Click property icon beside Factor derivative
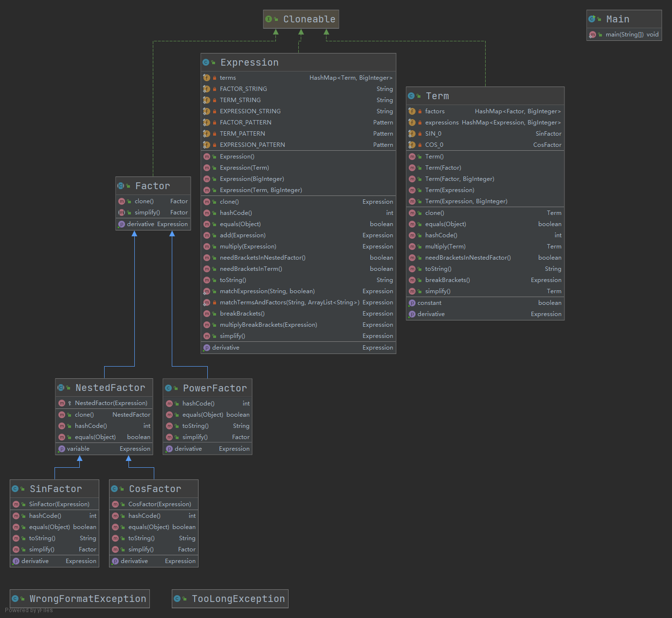 coord(121,224)
